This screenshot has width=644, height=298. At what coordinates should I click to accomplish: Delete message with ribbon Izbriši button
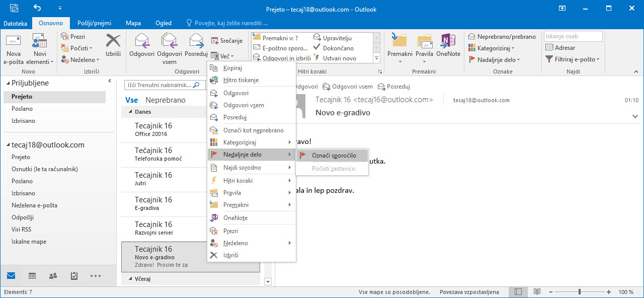point(113,46)
